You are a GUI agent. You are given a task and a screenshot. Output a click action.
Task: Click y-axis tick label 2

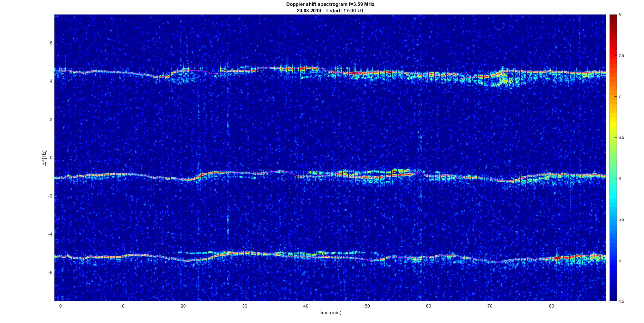click(x=51, y=119)
